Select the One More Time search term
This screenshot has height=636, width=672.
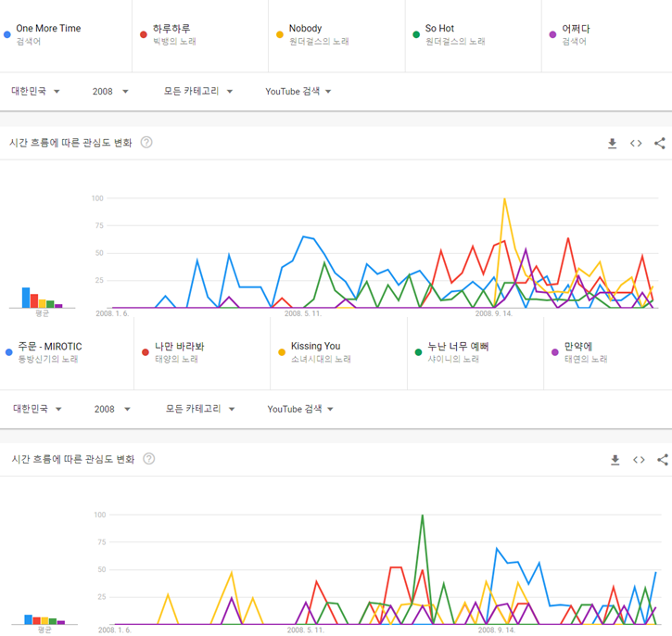click(66, 35)
